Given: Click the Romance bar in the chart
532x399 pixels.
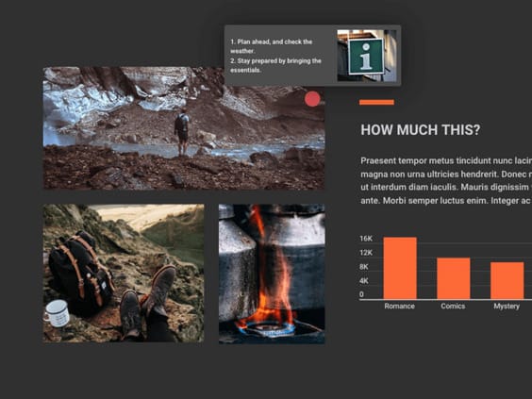Looking at the screenshot, I should [x=400, y=268].
